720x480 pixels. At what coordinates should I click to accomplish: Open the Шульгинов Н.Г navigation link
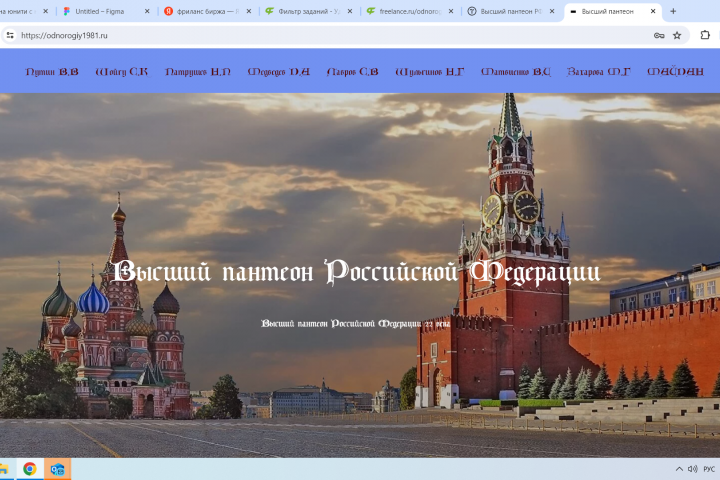point(430,72)
